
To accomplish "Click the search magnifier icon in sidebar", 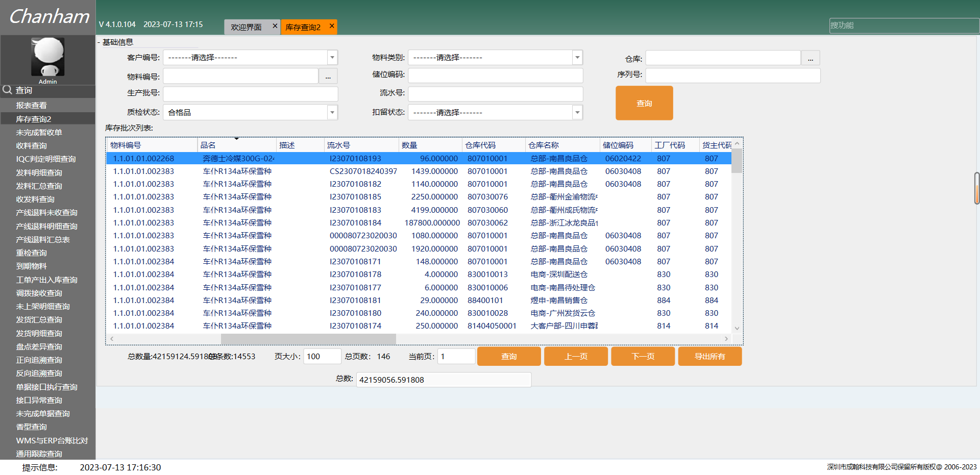I will coord(7,90).
